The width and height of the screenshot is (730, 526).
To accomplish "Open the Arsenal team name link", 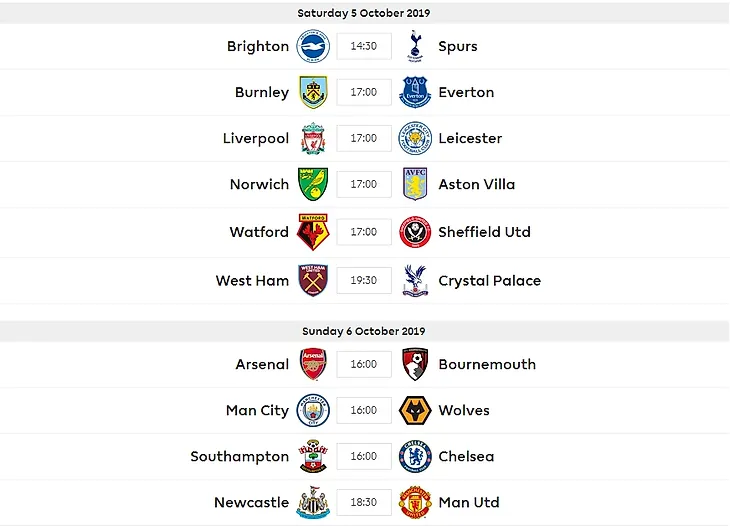I will (262, 364).
